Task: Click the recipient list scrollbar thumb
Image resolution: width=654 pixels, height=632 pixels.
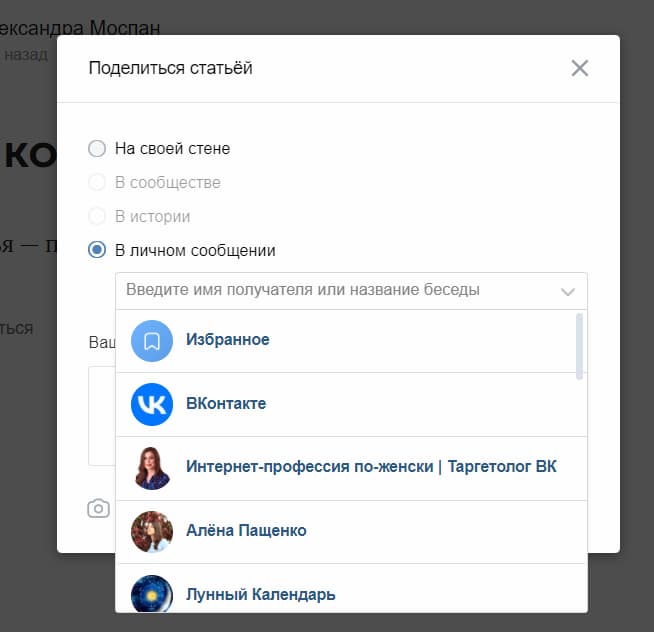Action: tap(579, 347)
